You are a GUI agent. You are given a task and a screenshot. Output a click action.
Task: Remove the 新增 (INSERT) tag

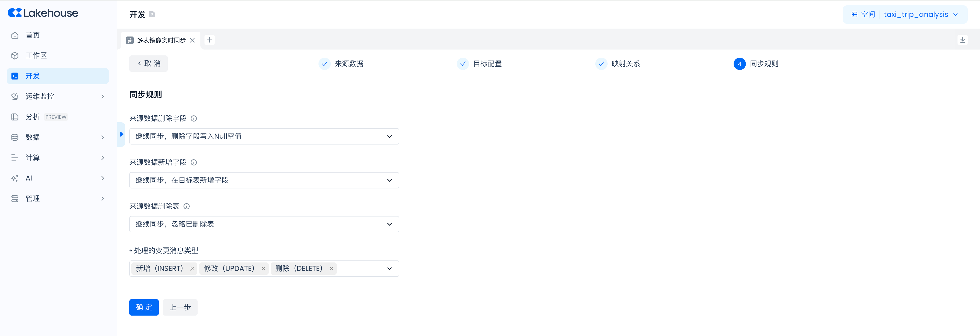click(x=192, y=269)
